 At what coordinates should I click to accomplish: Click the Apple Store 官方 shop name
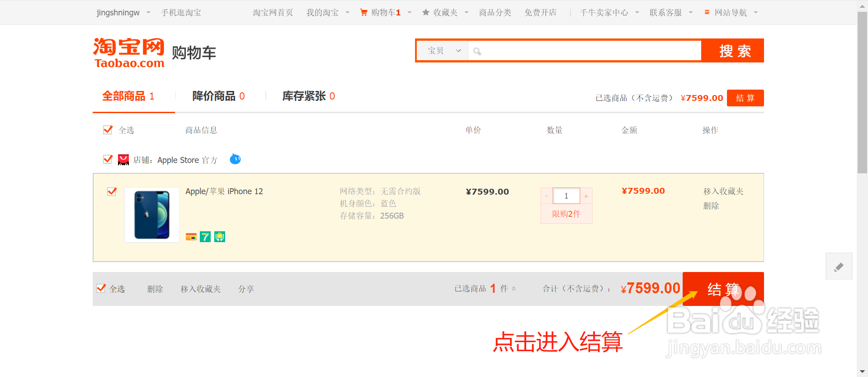[x=187, y=160]
